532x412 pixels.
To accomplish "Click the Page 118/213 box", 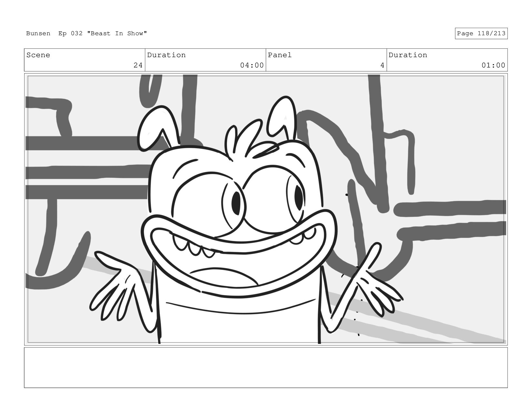I will [481, 34].
